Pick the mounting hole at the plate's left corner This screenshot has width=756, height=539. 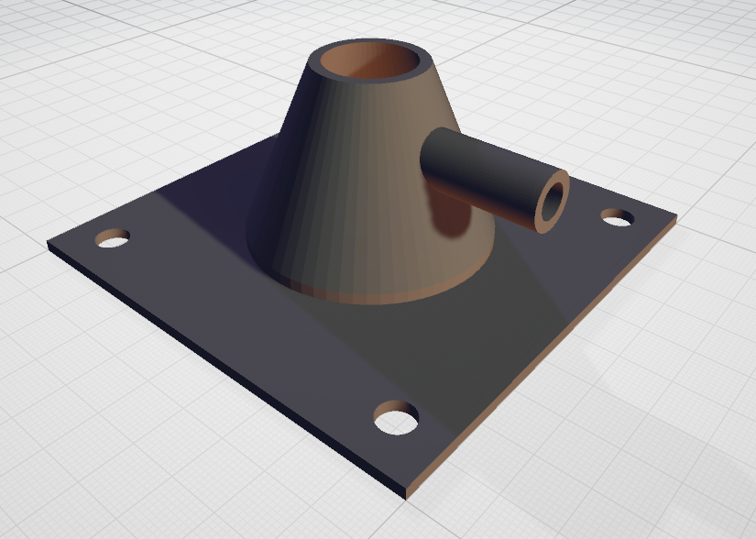[113, 238]
